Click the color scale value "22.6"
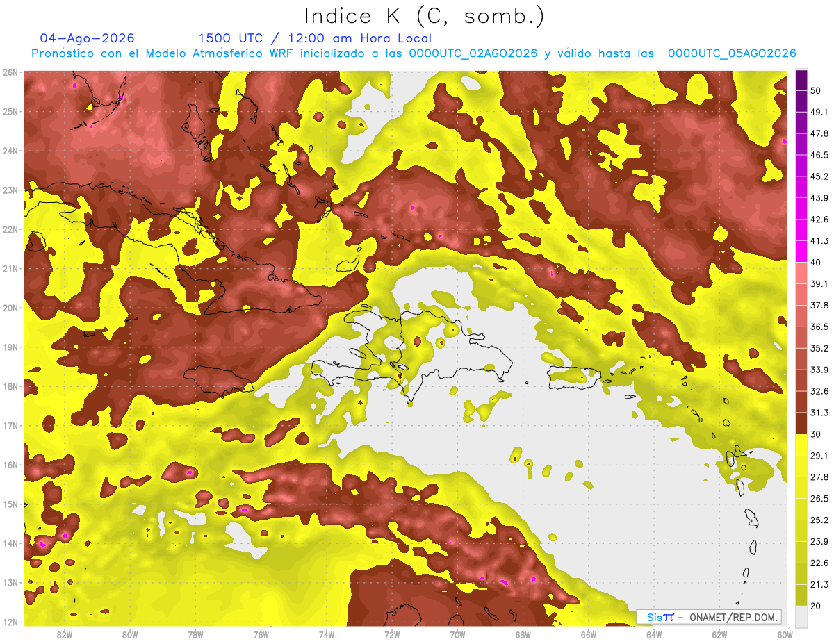The image size is (834, 644). point(820,563)
